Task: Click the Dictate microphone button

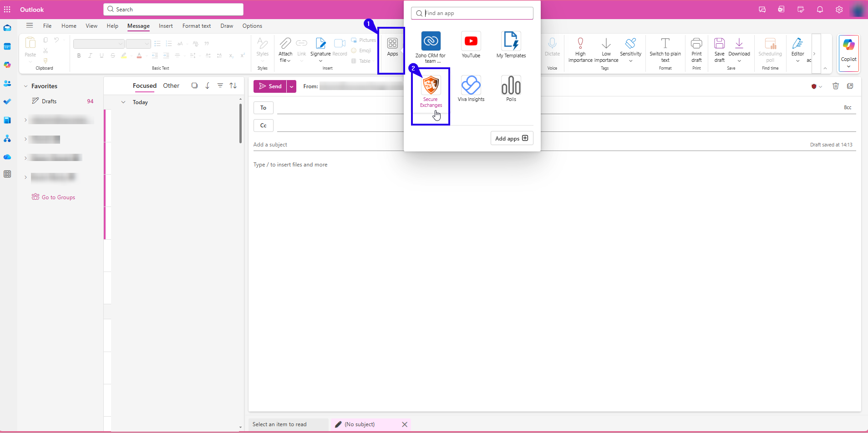Action: (552, 47)
